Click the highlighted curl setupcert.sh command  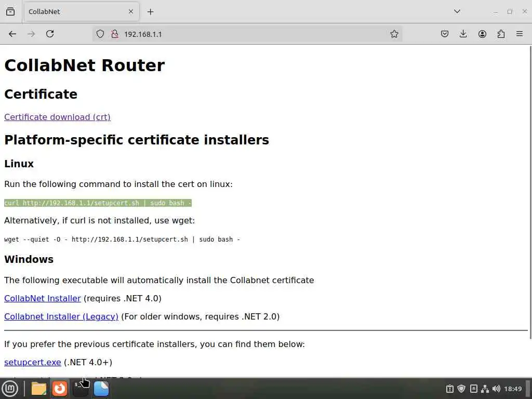(x=98, y=203)
